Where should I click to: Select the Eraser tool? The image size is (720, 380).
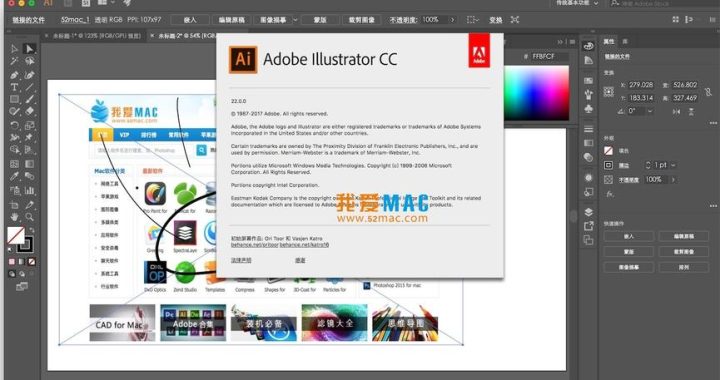[29, 112]
